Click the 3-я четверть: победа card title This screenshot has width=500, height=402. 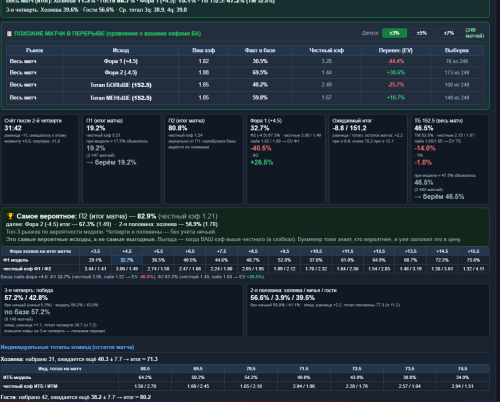[29, 290]
